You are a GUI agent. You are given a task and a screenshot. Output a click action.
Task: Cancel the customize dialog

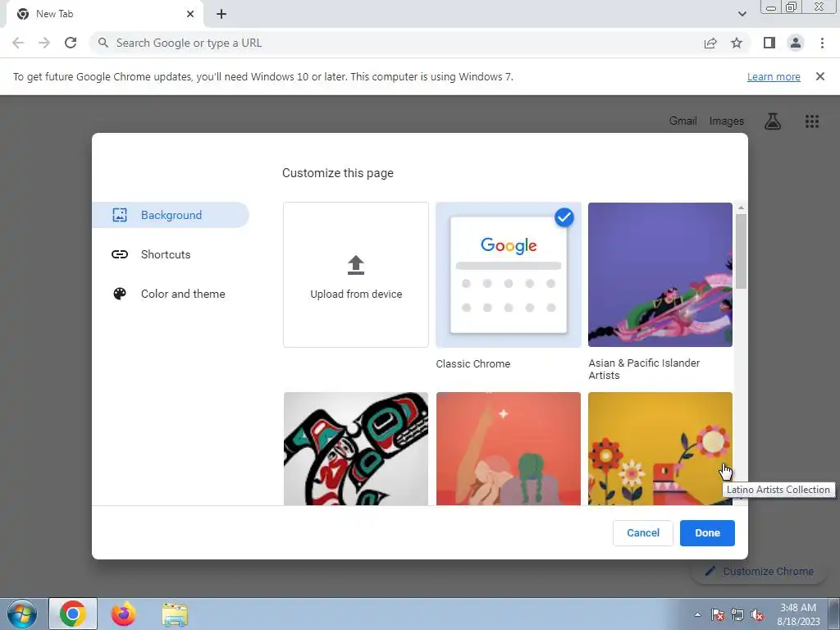(x=643, y=533)
